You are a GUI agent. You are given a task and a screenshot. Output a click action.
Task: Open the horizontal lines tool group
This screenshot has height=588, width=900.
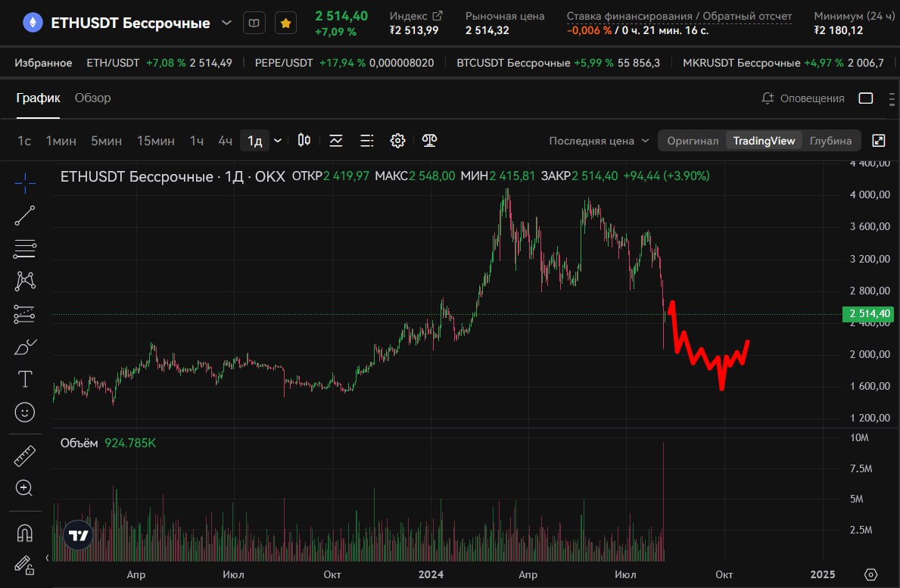click(x=25, y=248)
